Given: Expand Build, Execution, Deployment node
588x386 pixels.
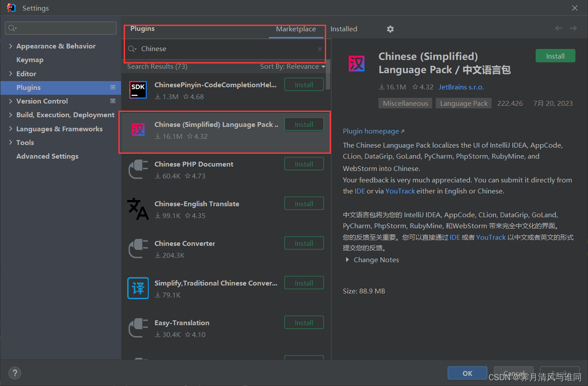Looking at the screenshot, I should point(11,115).
